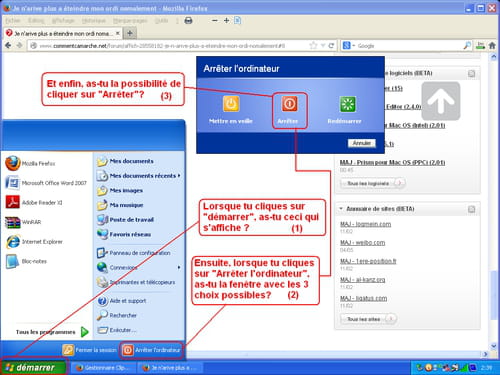Viewport: 500px width, 375px height.
Task: Click the green Redémarrer restart icon
Action: (347, 104)
